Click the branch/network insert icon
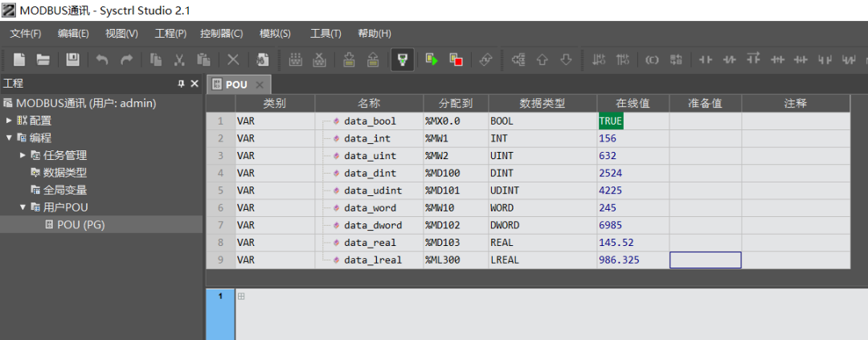The width and height of the screenshot is (868, 340). click(x=518, y=59)
